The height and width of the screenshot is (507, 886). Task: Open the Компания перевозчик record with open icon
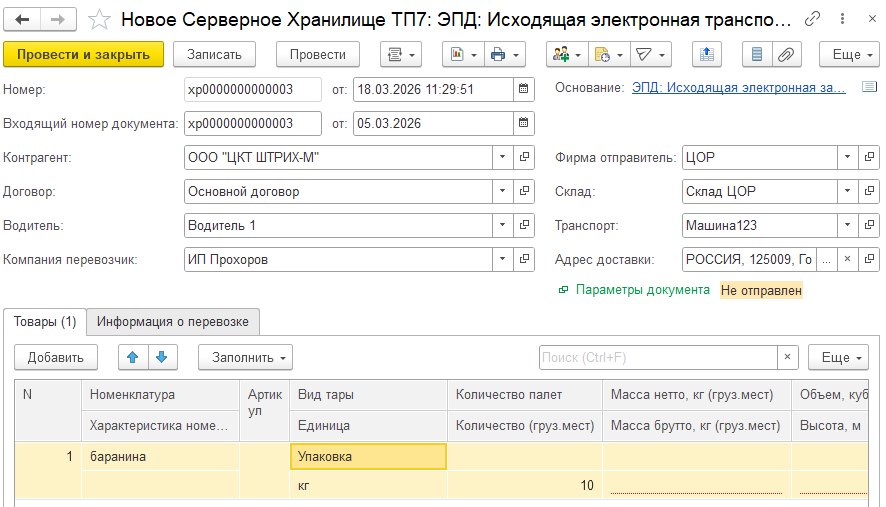pyautogui.click(x=524, y=259)
